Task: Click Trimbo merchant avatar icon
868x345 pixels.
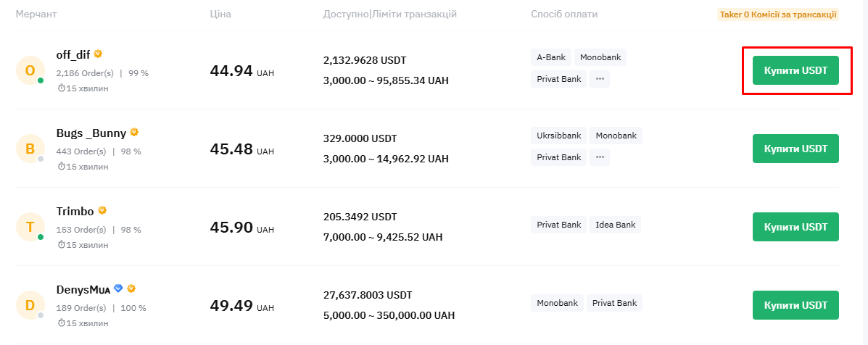Action: (30, 228)
